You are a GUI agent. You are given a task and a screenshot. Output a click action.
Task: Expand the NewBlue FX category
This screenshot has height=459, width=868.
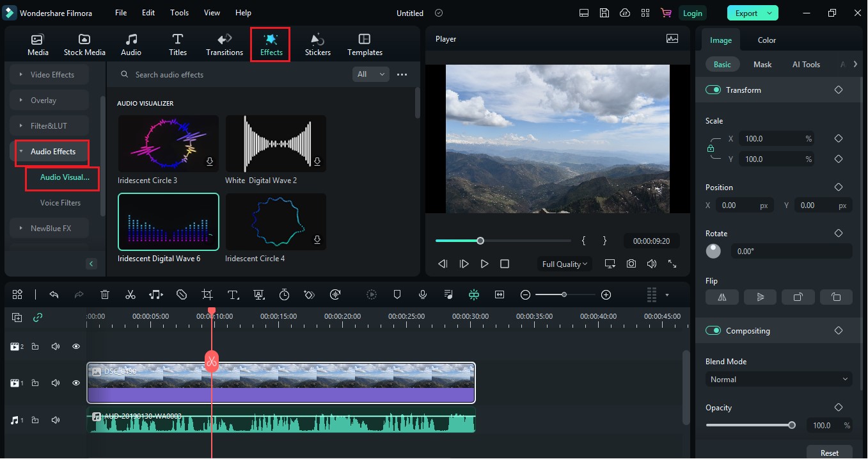pos(49,228)
